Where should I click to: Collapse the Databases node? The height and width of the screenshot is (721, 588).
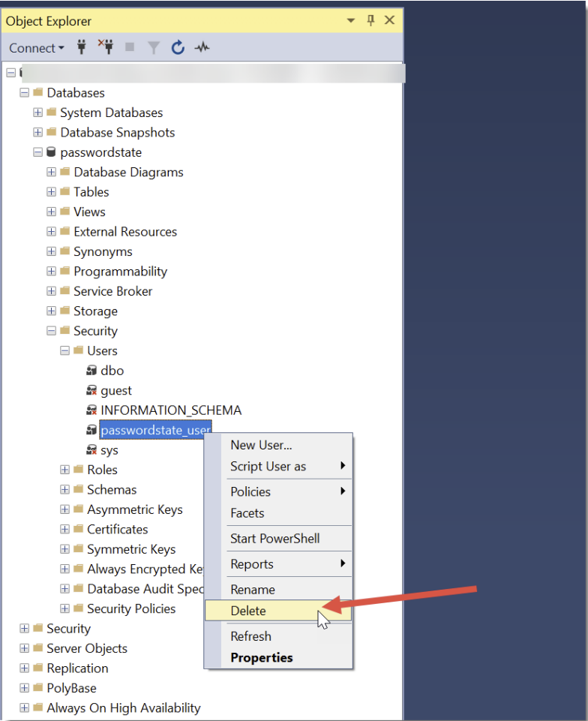24,92
